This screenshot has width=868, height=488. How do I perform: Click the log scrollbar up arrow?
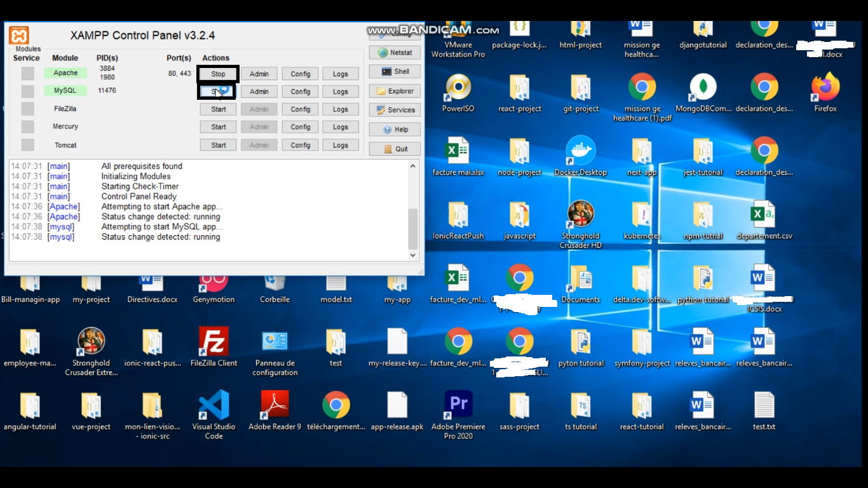pos(413,166)
